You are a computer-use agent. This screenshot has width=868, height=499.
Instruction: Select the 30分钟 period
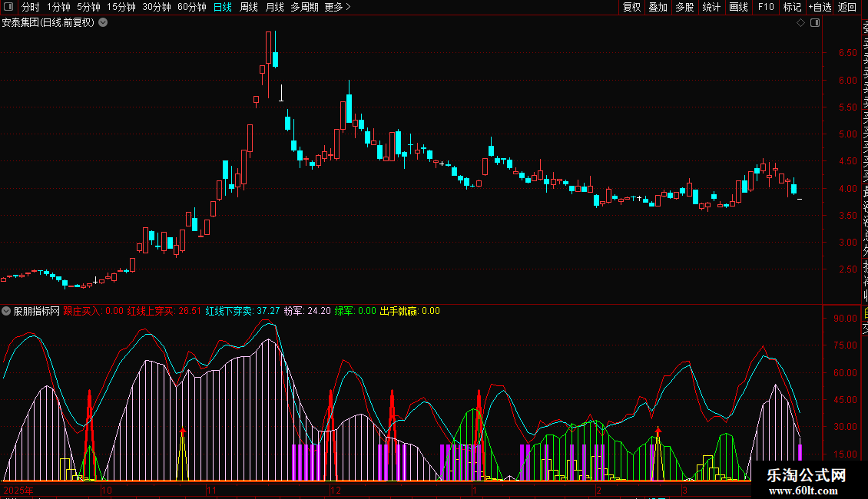pos(157,7)
